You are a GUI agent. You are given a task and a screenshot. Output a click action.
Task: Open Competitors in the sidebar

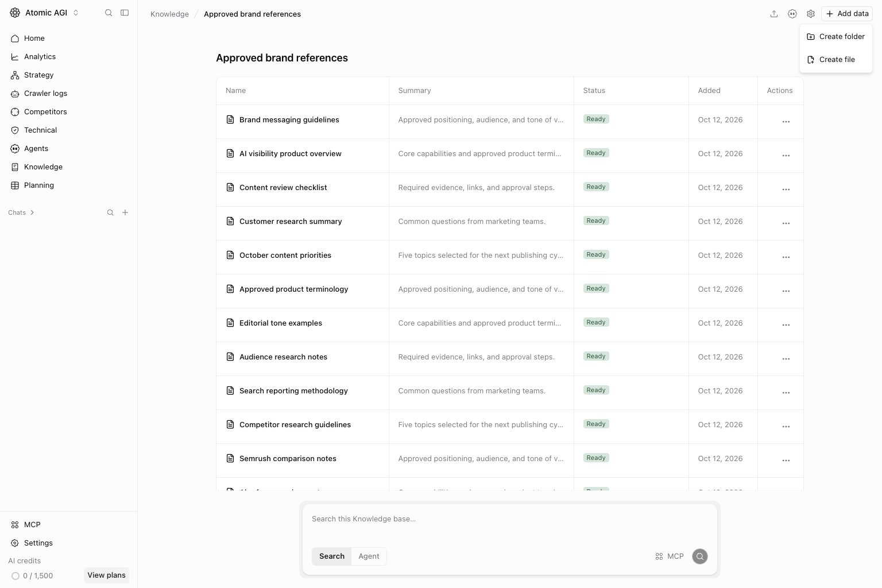point(69,112)
